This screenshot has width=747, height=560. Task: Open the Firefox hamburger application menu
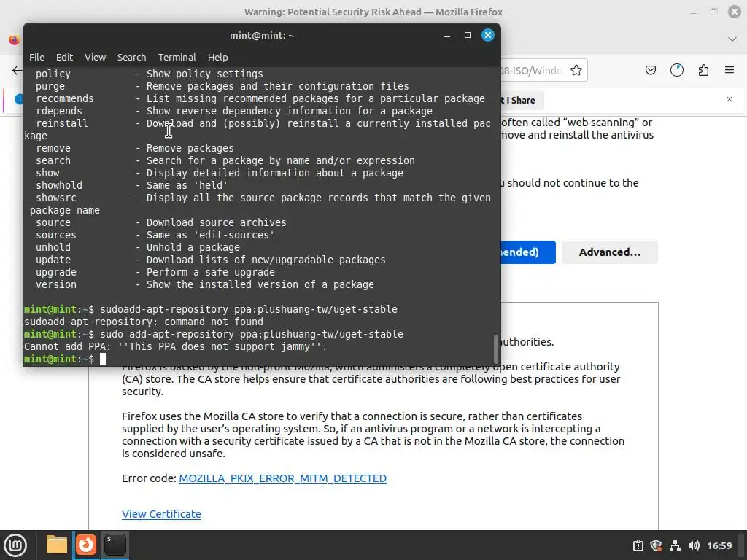(729, 70)
